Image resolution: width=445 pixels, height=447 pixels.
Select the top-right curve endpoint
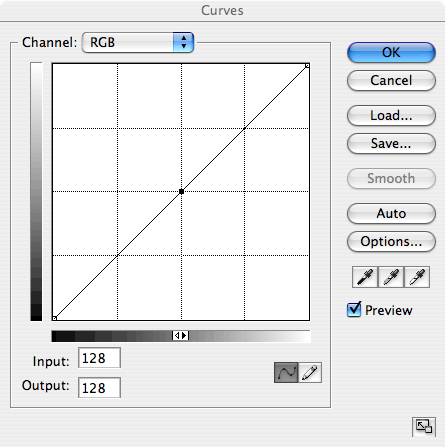coord(307,66)
